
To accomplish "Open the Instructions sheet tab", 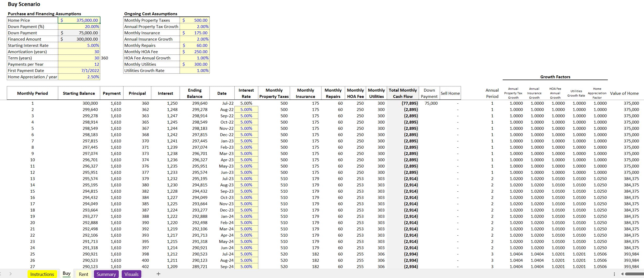I will [x=42, y=274].
